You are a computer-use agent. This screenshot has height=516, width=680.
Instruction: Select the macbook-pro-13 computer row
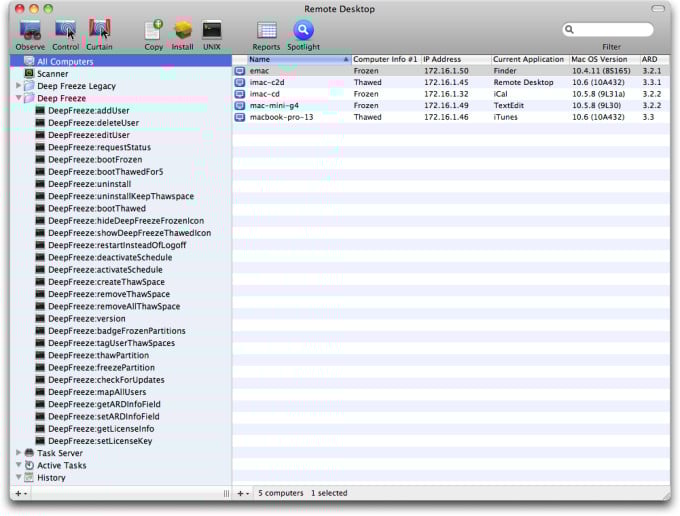coord(451,117)
